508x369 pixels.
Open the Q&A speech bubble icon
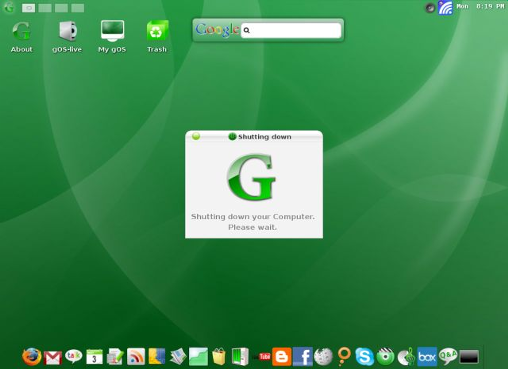tap(448, 356)
